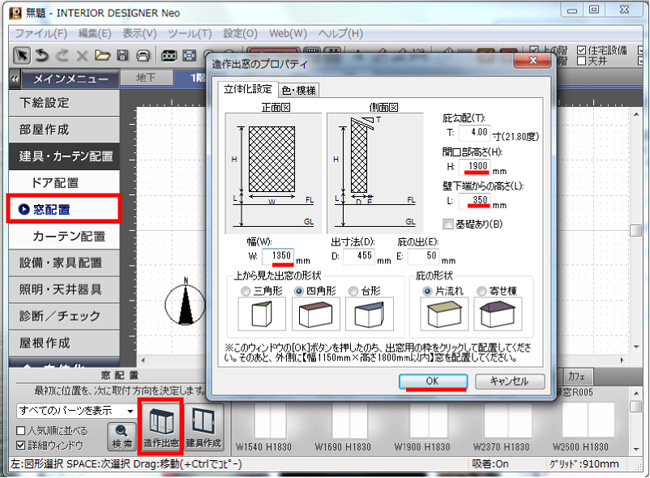Click the undo arrow in toolbar
650x478 pixels.
pos(41,53)
